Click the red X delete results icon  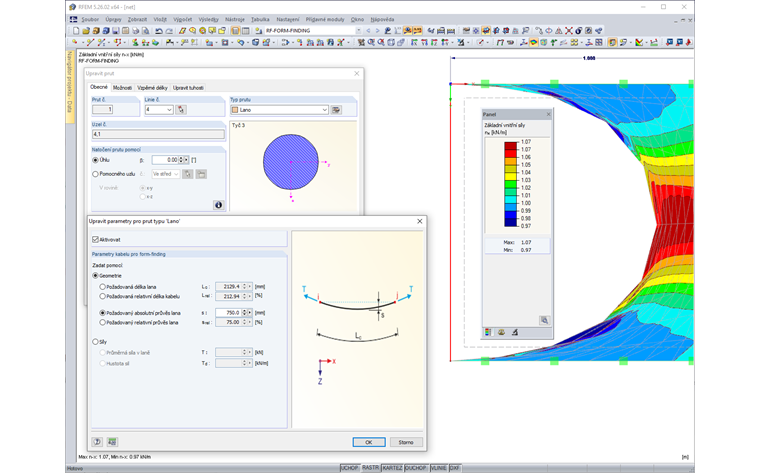pyautogui.click(x=569, y=31)
